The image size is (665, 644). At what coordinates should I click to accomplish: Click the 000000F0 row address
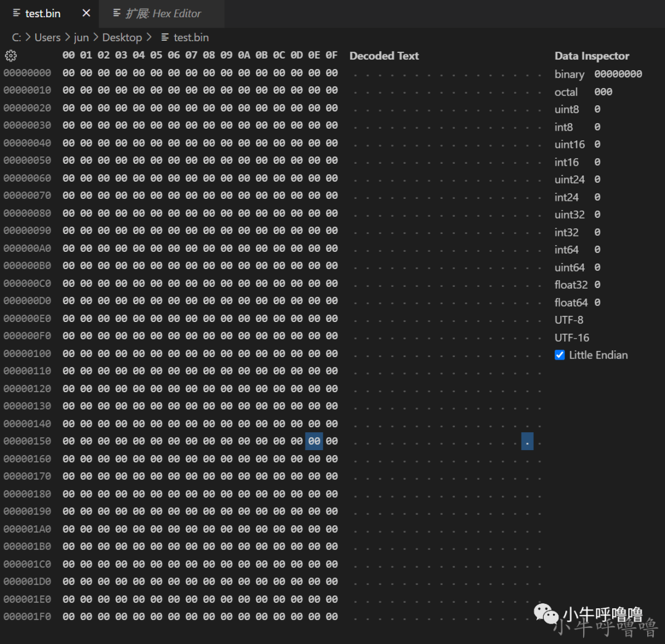click(x=28, y=336)
